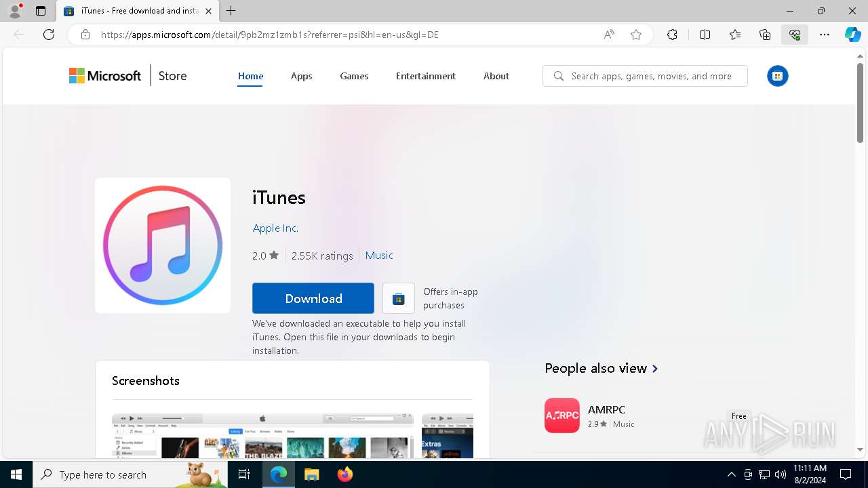Click the open in Store app icon button
868x488 pixels.
399,298
